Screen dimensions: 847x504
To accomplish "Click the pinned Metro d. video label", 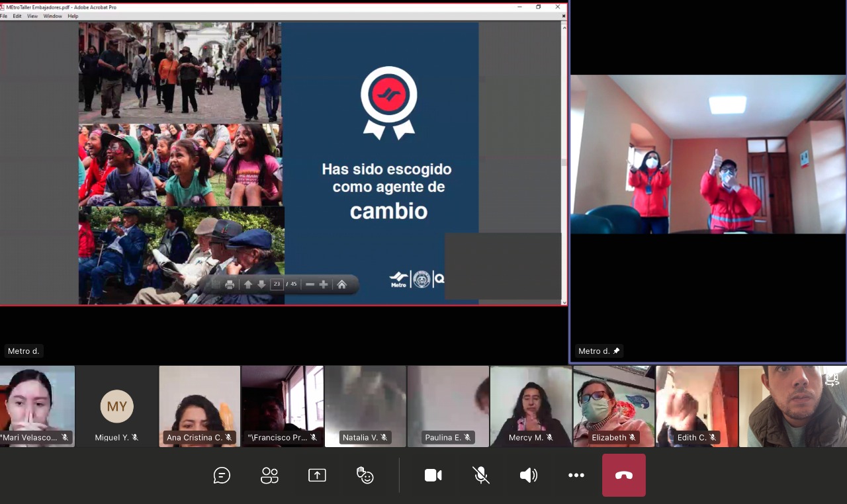I will coord(598,351).
